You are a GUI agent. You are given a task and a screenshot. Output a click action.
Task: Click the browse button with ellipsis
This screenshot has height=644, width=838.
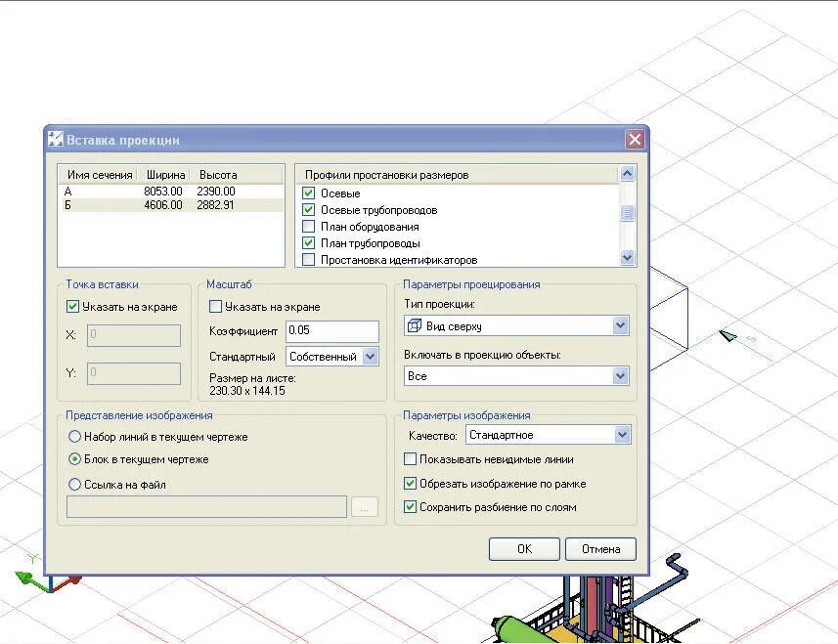point(365,507)
